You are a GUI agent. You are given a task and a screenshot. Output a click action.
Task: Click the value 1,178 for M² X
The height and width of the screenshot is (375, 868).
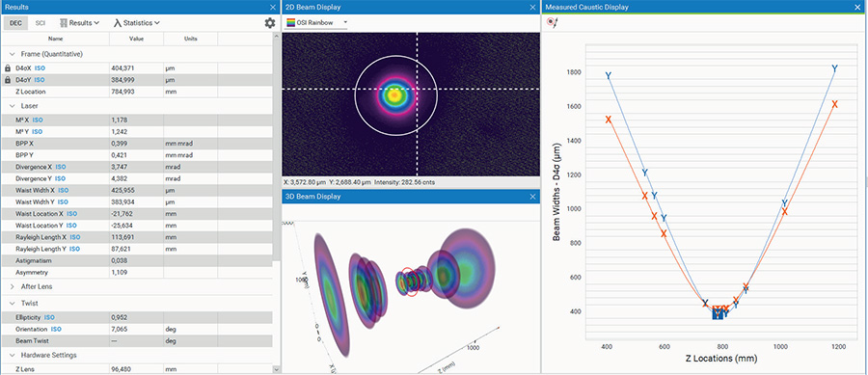pos(120,120)
